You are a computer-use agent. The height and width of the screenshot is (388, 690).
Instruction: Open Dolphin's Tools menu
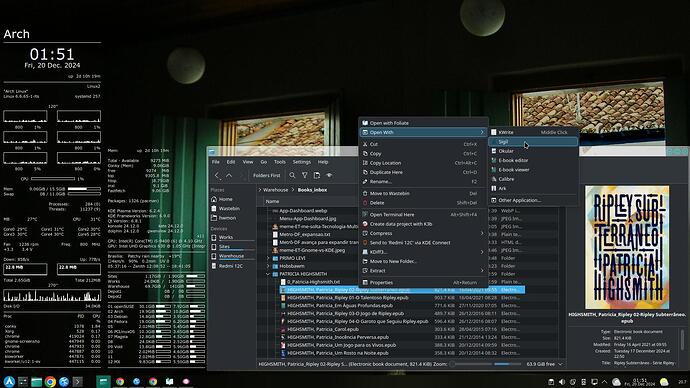coord(279,162)
